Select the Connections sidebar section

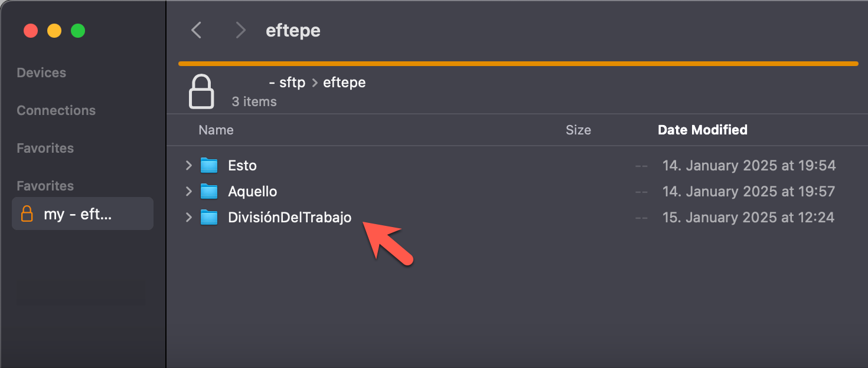[x=56, y=111]
